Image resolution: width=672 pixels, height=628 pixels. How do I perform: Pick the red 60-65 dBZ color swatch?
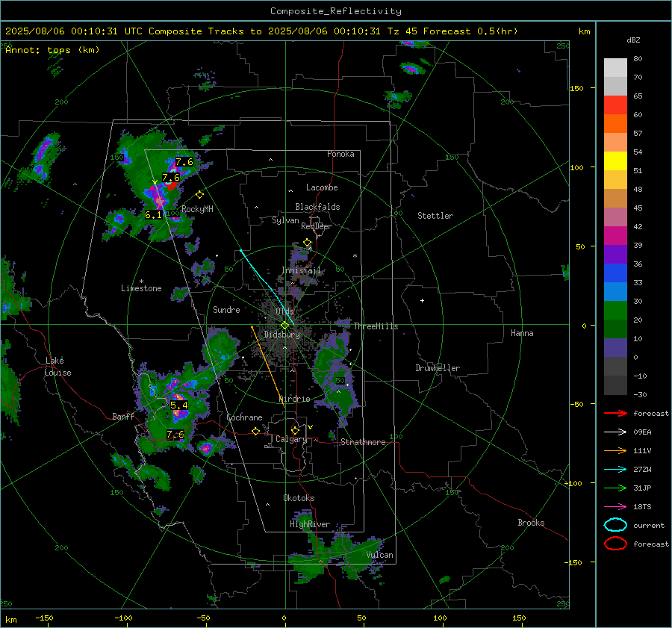coord(615,105)
